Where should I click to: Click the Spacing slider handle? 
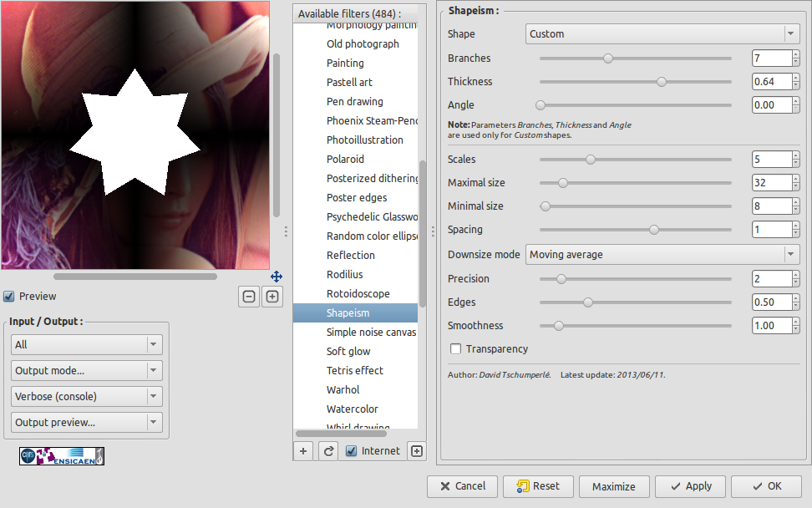coord(654,230)
